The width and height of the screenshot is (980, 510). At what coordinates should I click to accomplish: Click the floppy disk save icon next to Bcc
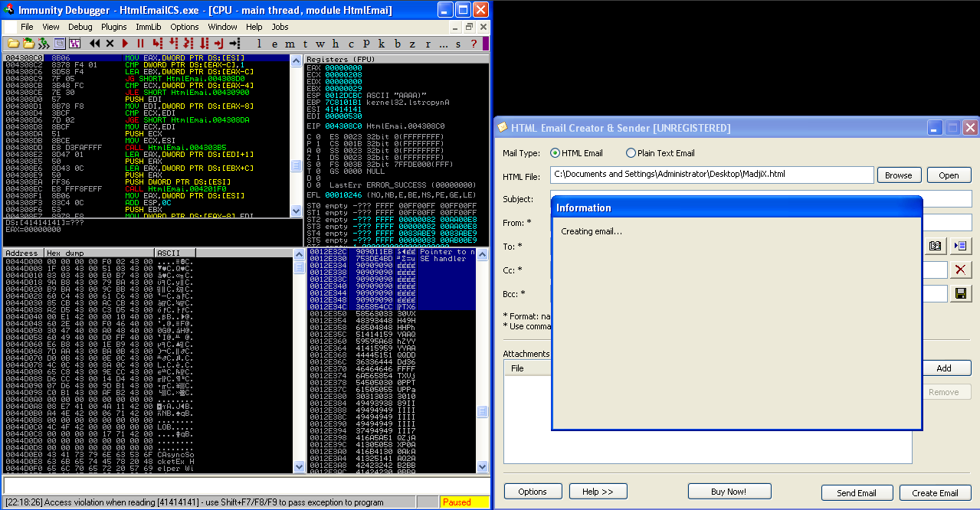960,293
